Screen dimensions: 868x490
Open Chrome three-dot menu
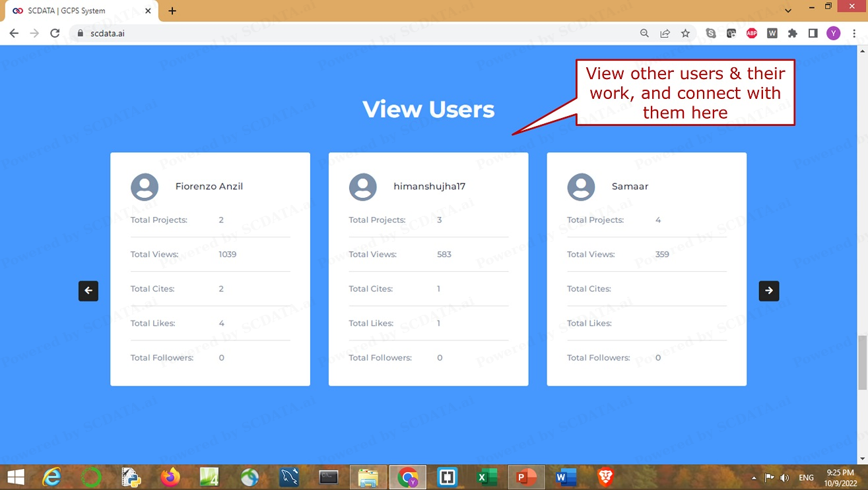coord(854,34)
